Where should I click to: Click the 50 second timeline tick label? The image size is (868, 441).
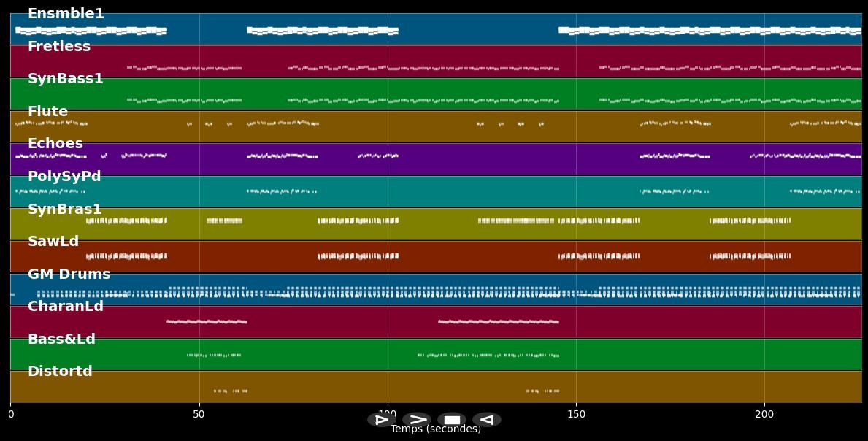(199, 415)
